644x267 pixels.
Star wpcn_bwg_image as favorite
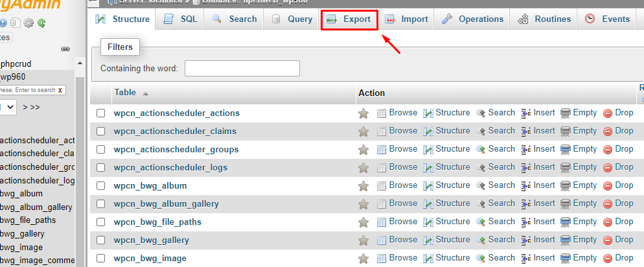[x=363, y=259]
